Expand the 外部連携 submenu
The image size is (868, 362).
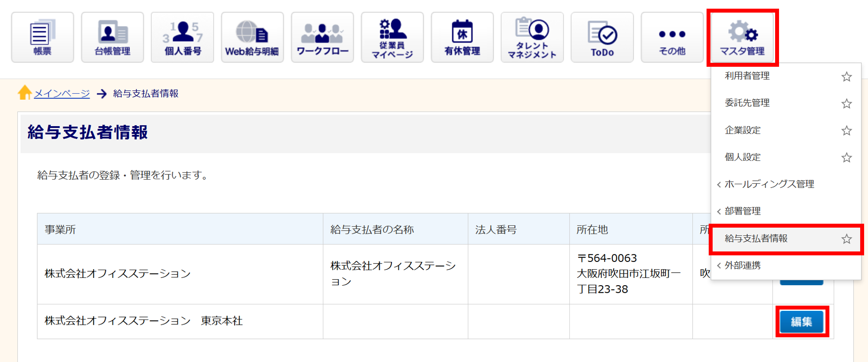(742, 265)
